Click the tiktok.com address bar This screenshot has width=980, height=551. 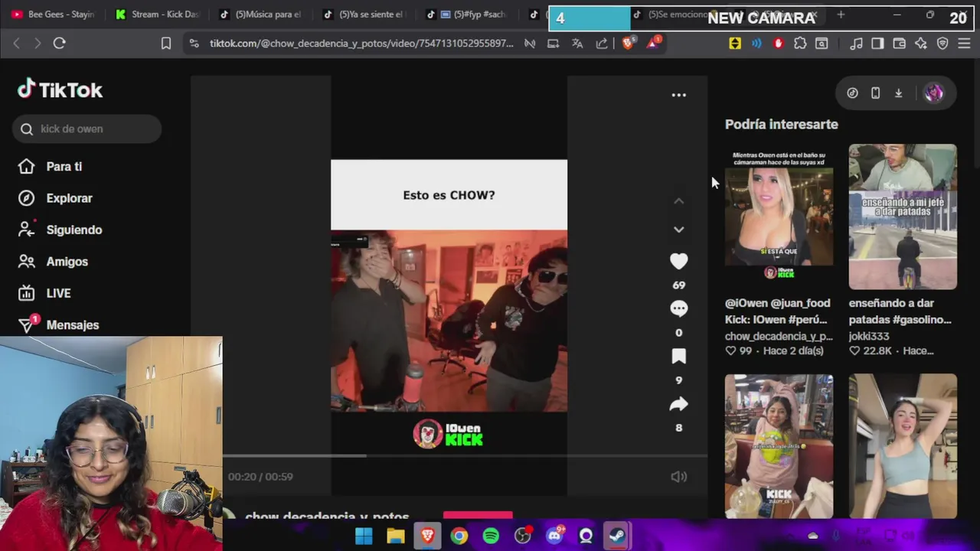[x=361, y=44]
